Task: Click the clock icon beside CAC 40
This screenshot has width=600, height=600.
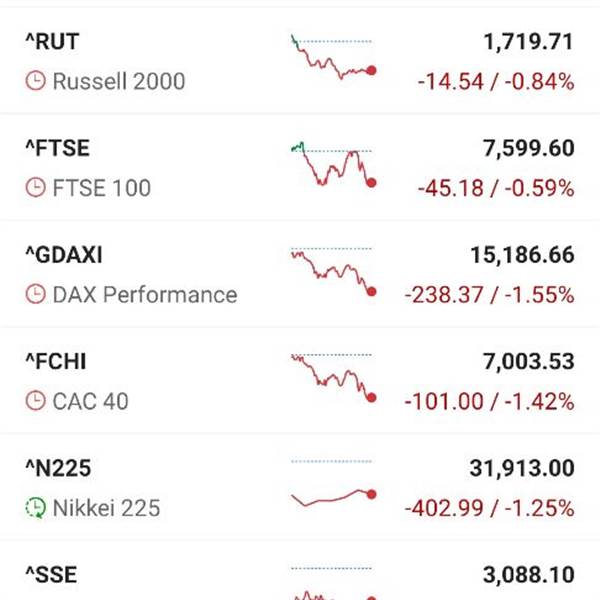Action: pos(35,401)
